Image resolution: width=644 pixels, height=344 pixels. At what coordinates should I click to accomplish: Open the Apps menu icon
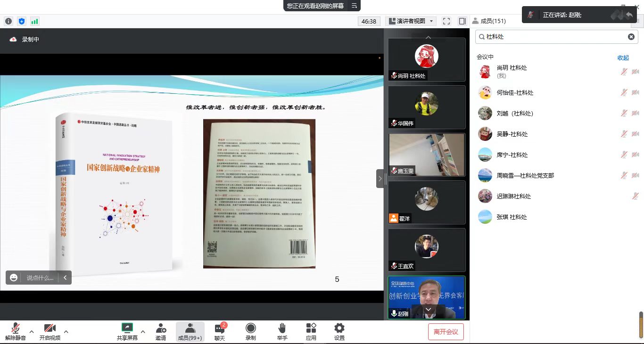pyautogui.click(x=311, y=331)
